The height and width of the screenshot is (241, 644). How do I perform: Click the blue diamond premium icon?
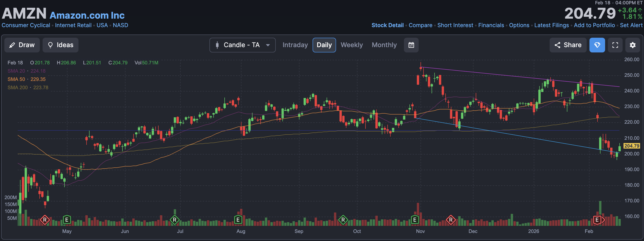[x=597, y=45]
